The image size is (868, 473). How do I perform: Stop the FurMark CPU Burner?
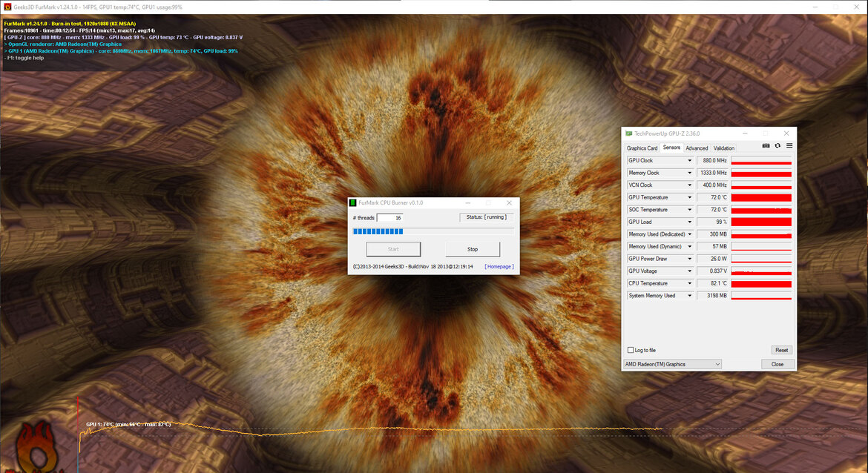(472, 250)
